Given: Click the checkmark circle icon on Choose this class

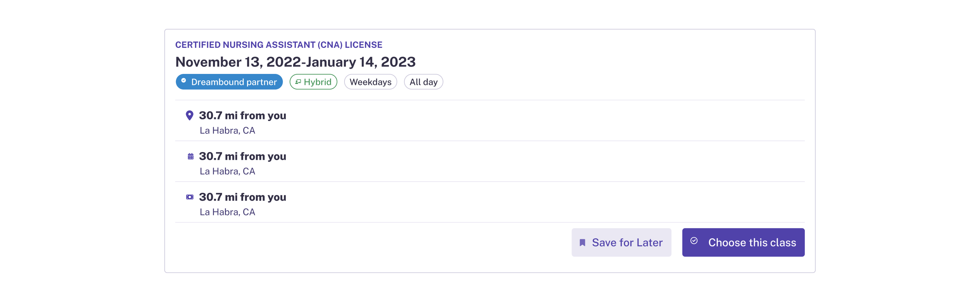Looking at the screenshot, I should pos(694,240).
